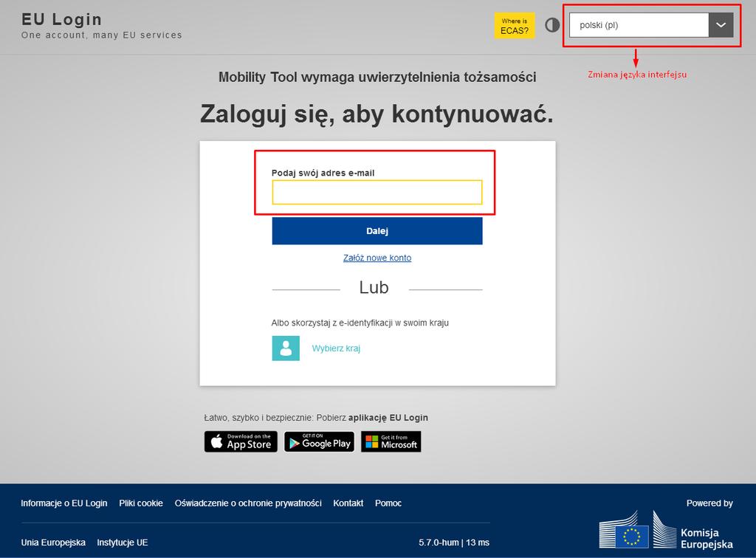Viewport: 756px width, 558px height.
Task: Open the 'Where is ECAS?' yellow badge
Action: tap(515, 26)
